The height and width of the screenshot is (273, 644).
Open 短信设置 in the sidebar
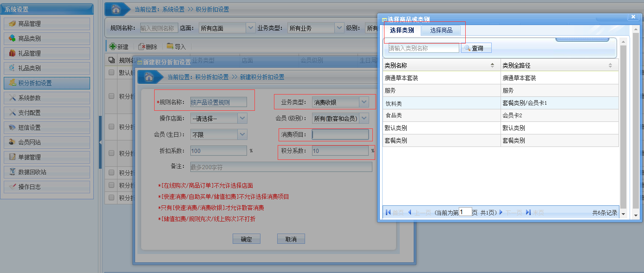47,127
